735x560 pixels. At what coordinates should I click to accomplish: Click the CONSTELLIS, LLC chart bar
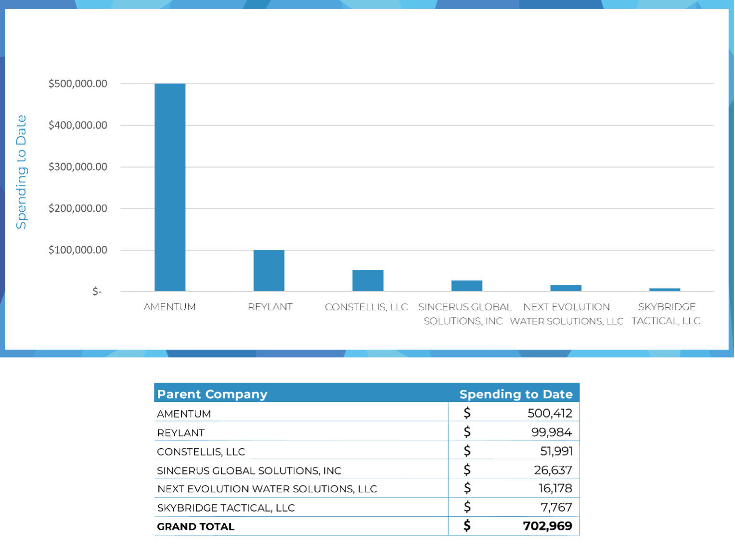pos(368,280)
